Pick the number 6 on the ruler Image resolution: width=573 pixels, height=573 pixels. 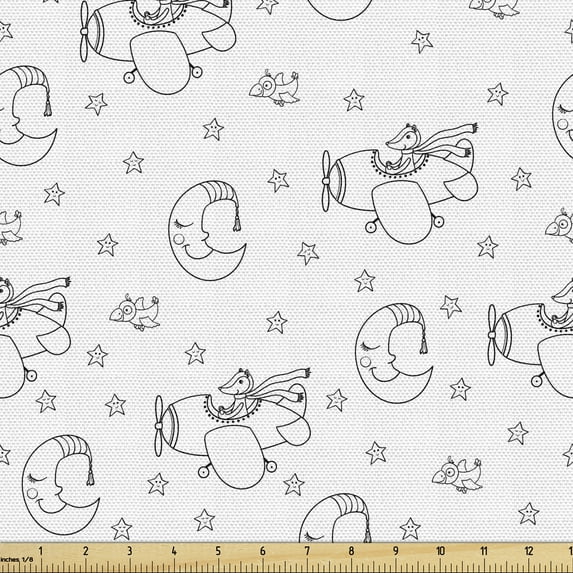coord(263,551)
